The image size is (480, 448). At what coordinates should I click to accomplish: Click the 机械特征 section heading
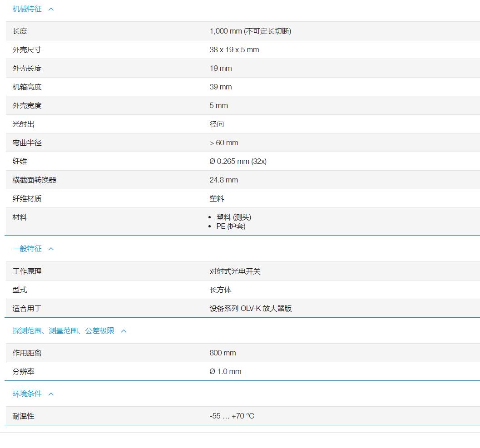point(26,9)
